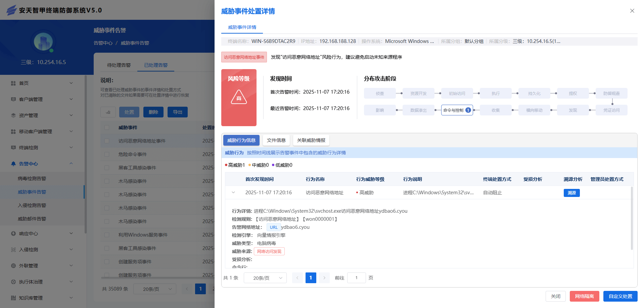
Task: Click the knowledge base management icon
Action: [x=13, y=298]
